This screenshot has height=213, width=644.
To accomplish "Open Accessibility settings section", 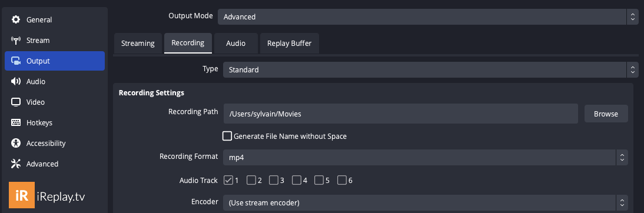I will pos(55,143).
